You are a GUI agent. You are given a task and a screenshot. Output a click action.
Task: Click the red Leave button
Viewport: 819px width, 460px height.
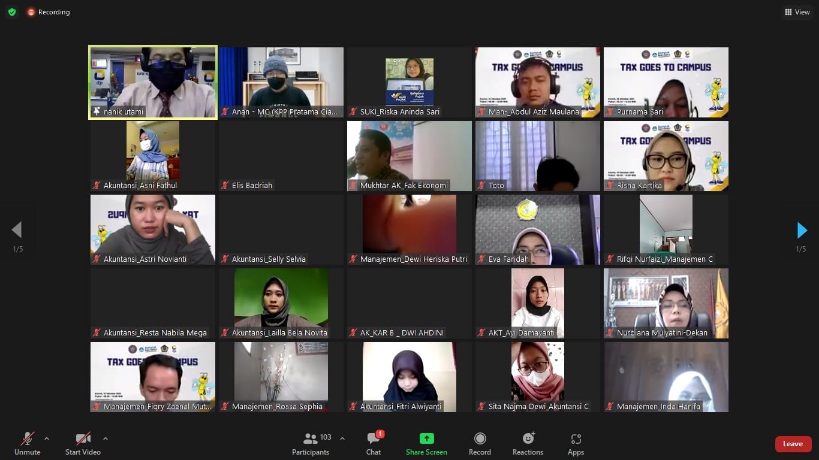(x=792, y=443)
